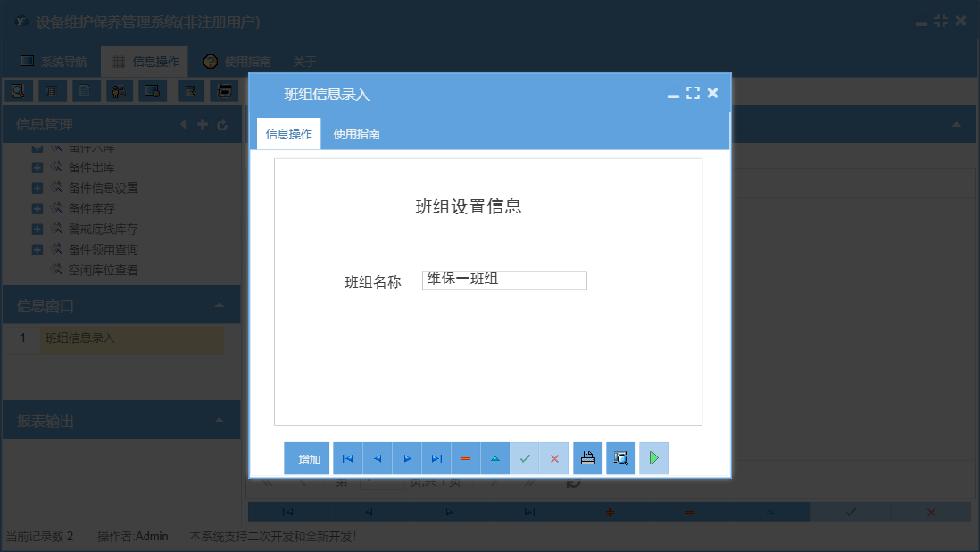
Task: Click the user management toolbar icon
Action: (x=119, y=90)
